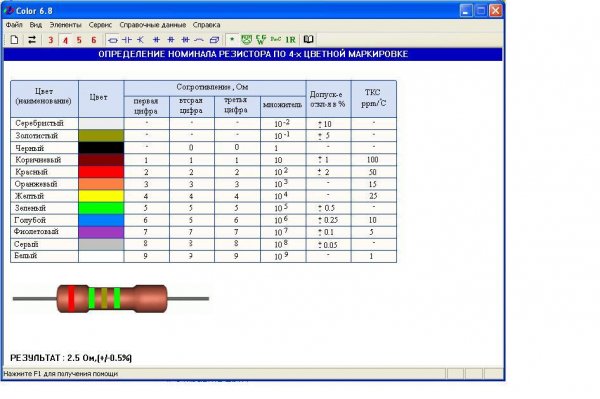
Task: Pick the brown color swatch
Action: [x=101, y=160]
